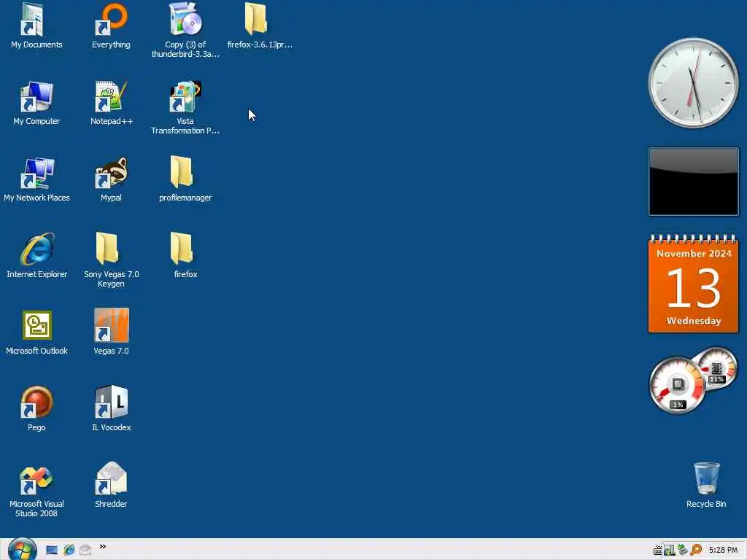This screenshot has width=747, height=560.
Task: Click the taskbar clock showing 5:28 PM
Action: pos(723,550)
